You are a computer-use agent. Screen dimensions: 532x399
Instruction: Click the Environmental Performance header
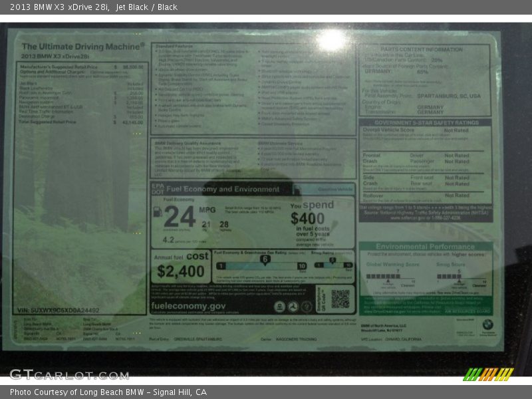point(426,246)
